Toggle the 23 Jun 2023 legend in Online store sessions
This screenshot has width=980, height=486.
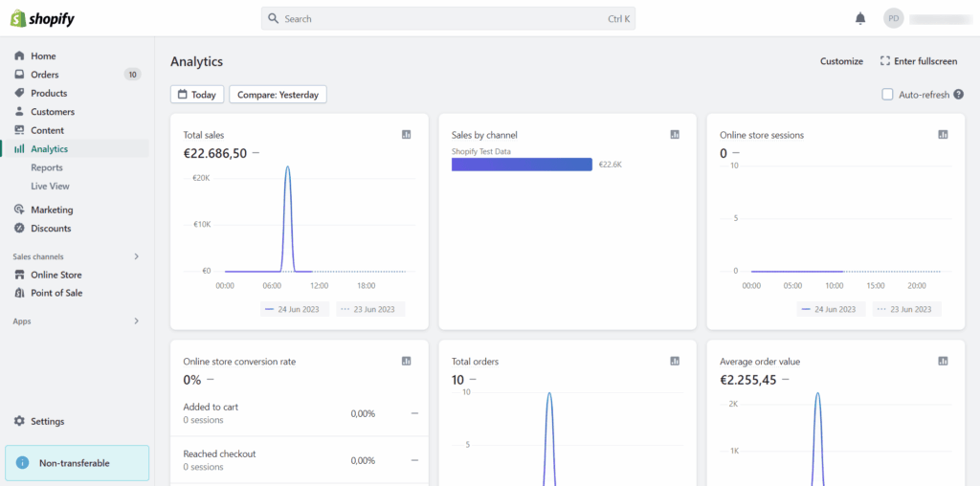906,309
